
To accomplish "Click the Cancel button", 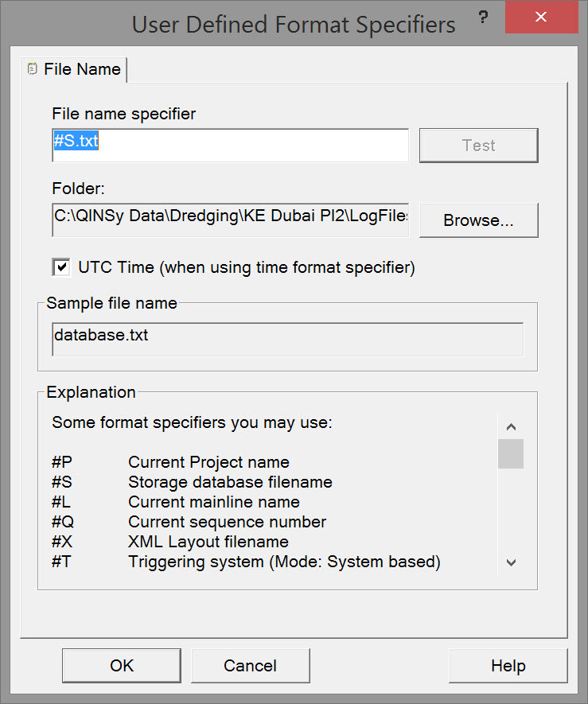I will 250,666.
